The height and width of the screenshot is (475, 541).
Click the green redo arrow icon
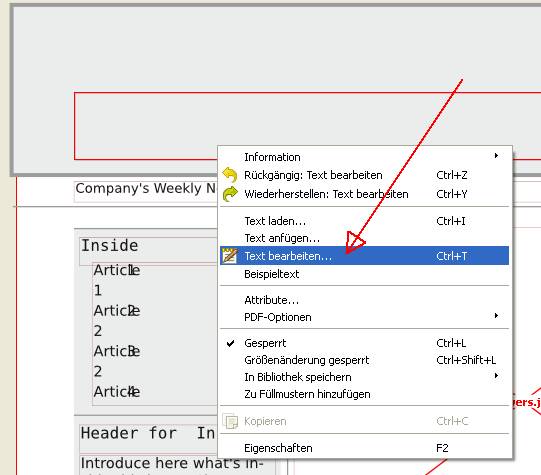coord(230,194)
